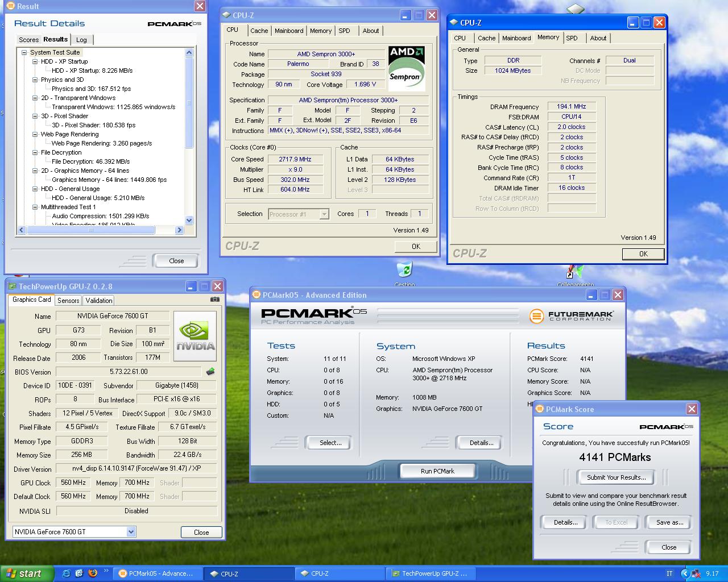Screen dimensions: 728x582
Task: Click the Windows start button
Action: click(x=27, y=574)
